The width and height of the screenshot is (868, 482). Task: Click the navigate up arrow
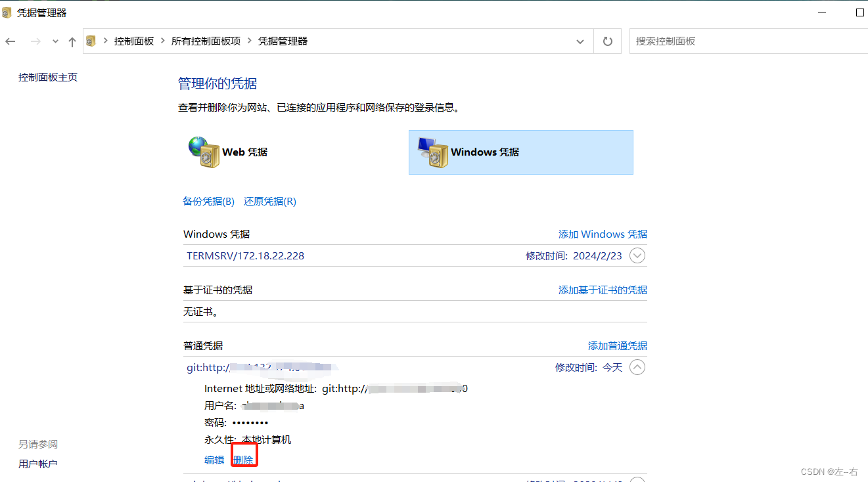[x=72, y=41]
